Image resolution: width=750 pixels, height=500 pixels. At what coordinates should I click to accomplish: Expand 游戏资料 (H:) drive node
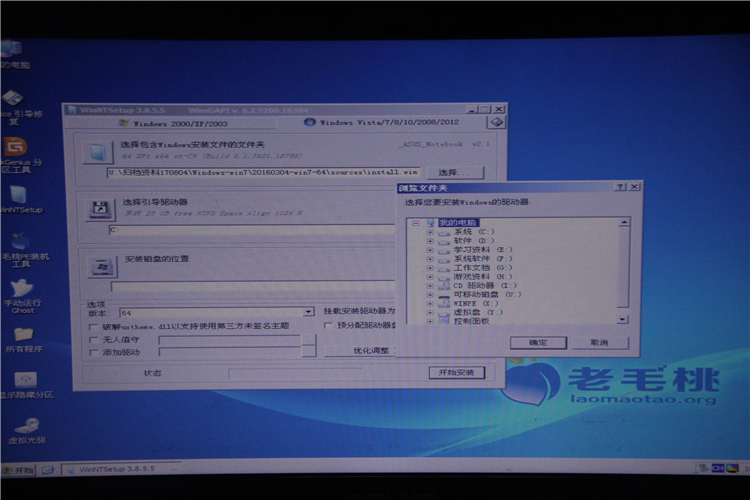tap(430, 277)
